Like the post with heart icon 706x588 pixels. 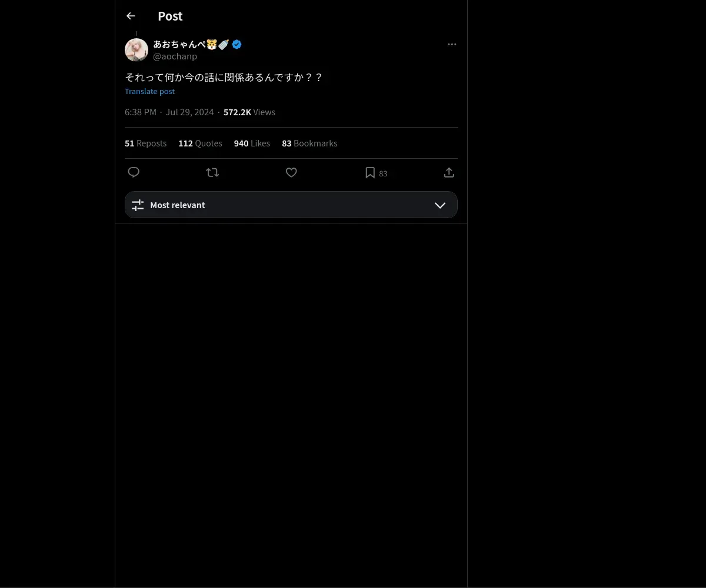click(x=291, y=172)
